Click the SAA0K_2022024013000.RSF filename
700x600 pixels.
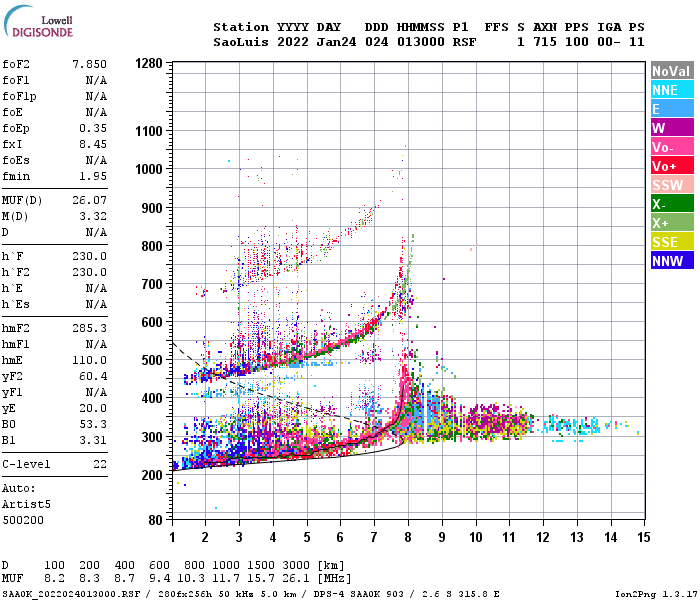(71, 594)
